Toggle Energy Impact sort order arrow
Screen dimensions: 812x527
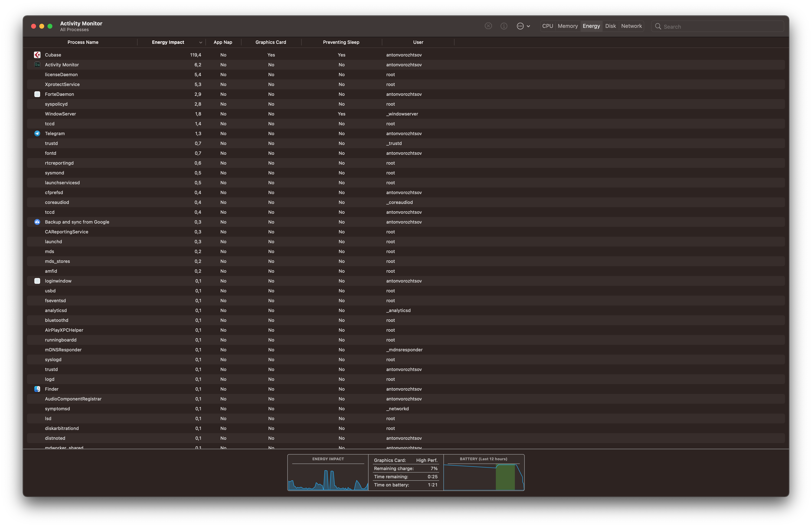tap(201, 42)
